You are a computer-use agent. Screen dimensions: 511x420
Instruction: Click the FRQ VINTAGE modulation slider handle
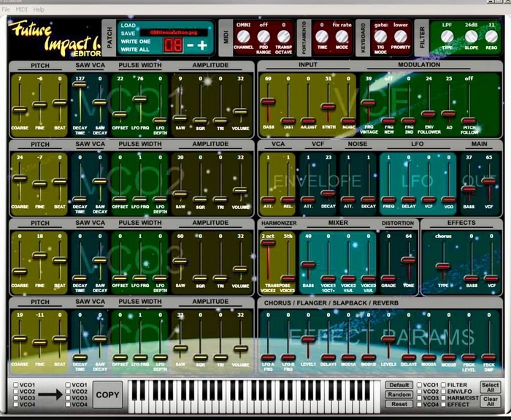tap(369, 103)
